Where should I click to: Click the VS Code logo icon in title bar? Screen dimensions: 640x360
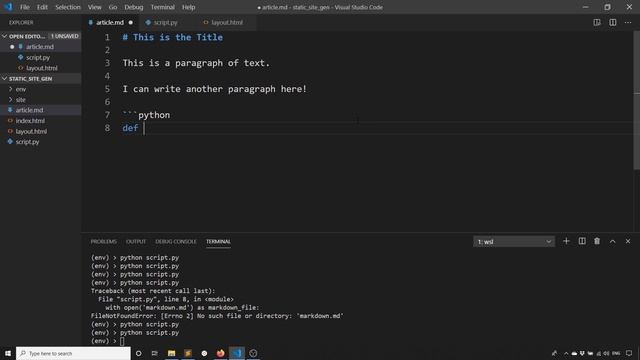pyautogui.click(x=8, y=7)
